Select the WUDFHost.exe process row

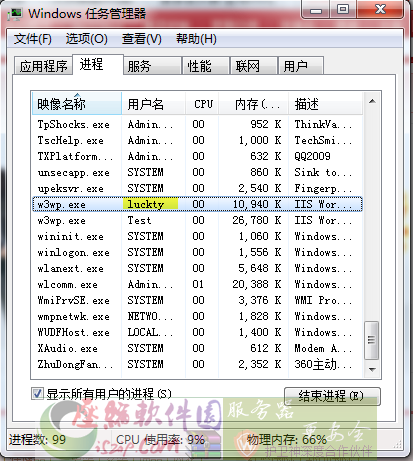click(x=197, y=332)
